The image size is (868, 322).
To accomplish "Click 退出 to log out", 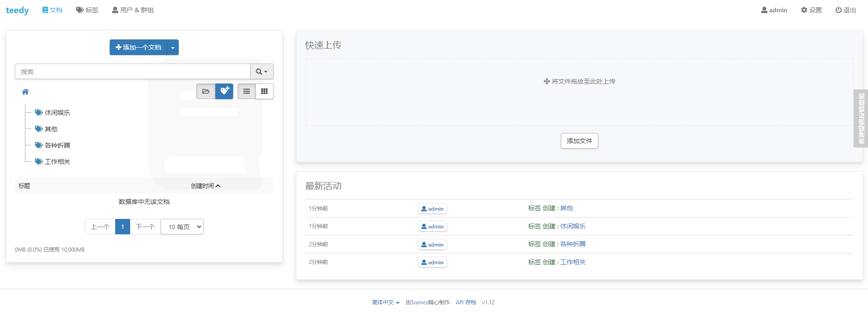I will [846, 10].
